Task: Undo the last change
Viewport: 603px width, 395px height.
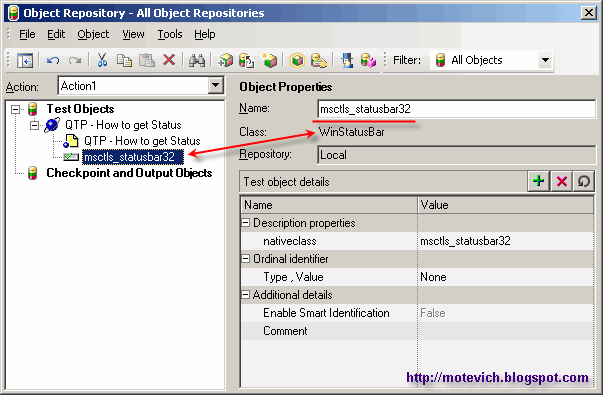Action: (53, 60)
